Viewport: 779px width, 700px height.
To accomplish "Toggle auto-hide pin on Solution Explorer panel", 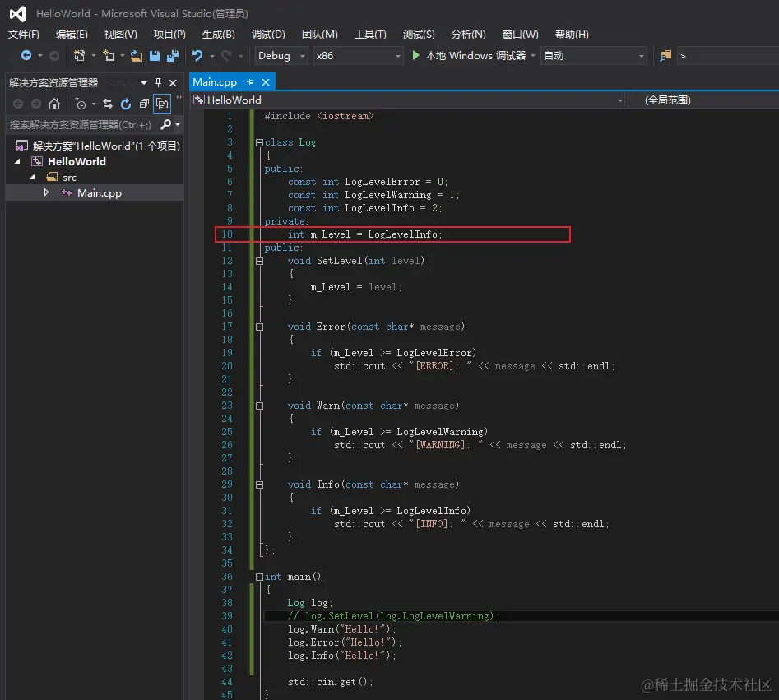I will [159, 83].
